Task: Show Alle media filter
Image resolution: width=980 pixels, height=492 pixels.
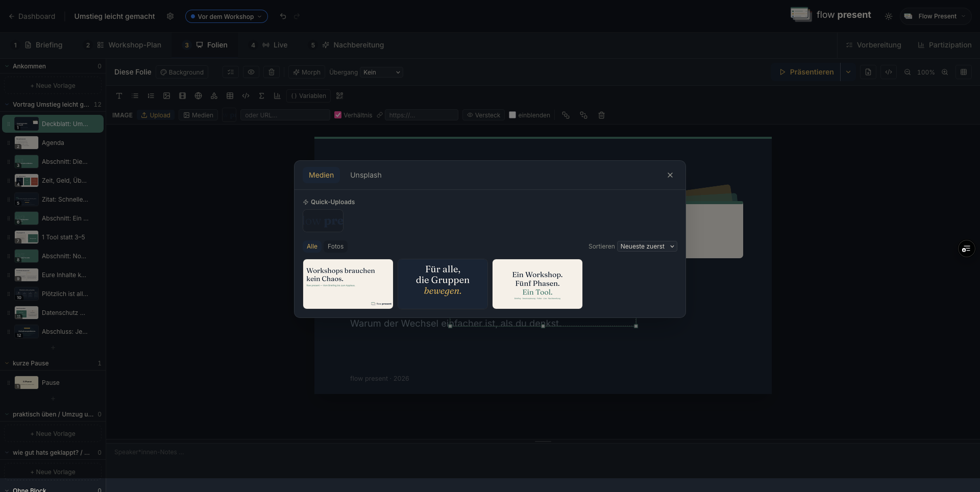Action: click(x=312, y=247)
